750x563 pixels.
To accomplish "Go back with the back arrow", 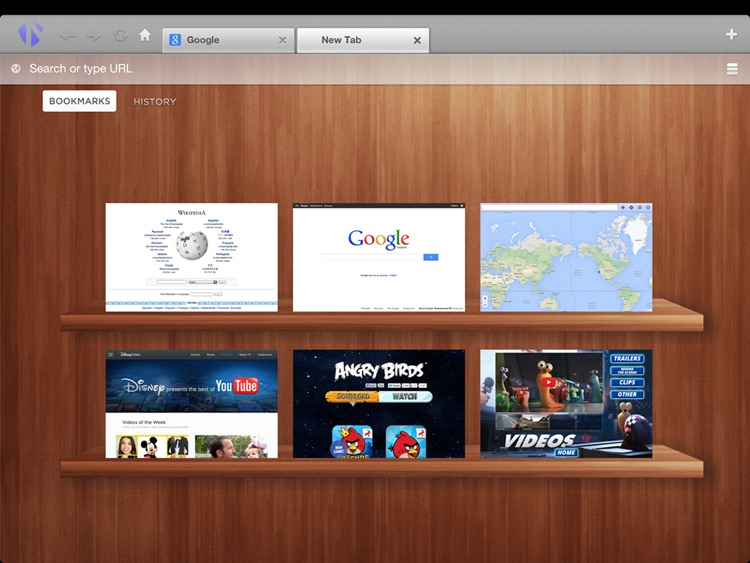I will (x=67, y=36).
